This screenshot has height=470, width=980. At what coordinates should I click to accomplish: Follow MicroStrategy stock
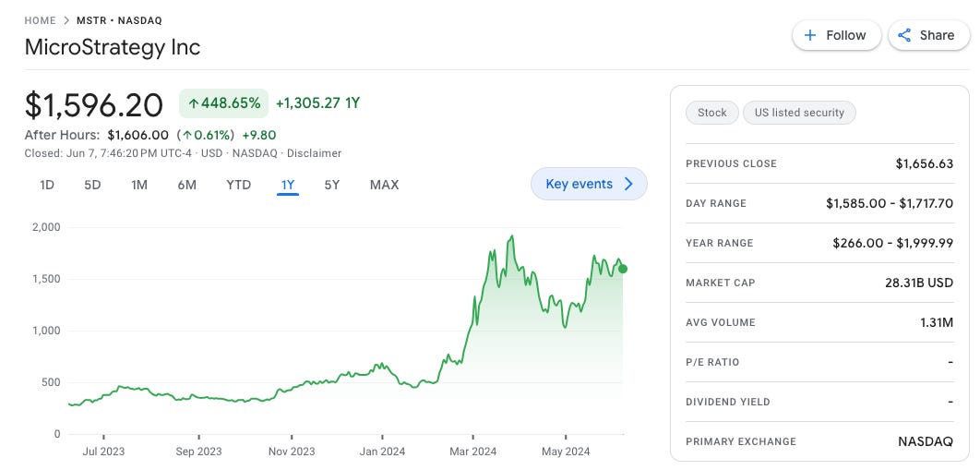(x=837, y=36)
